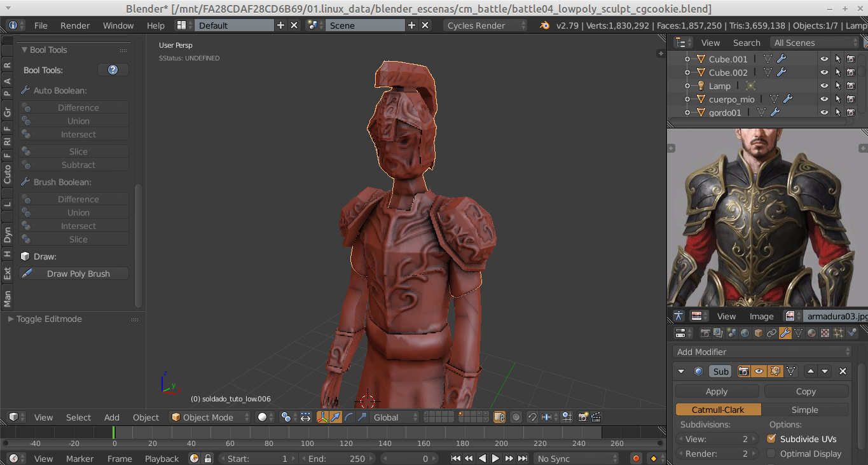Viewport: 868px width, 465px height.
Task: Click the Blender logo icon in the info header
Action: point(544,25)
